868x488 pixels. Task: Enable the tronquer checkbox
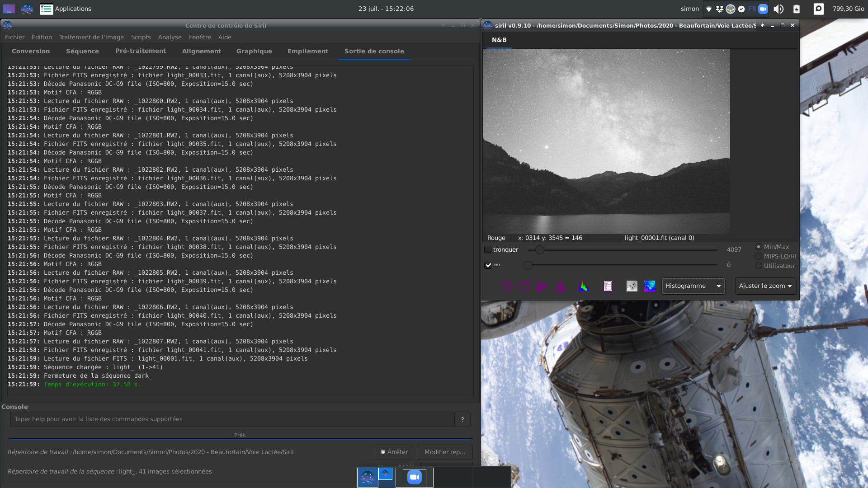click(x=488, y=249)
